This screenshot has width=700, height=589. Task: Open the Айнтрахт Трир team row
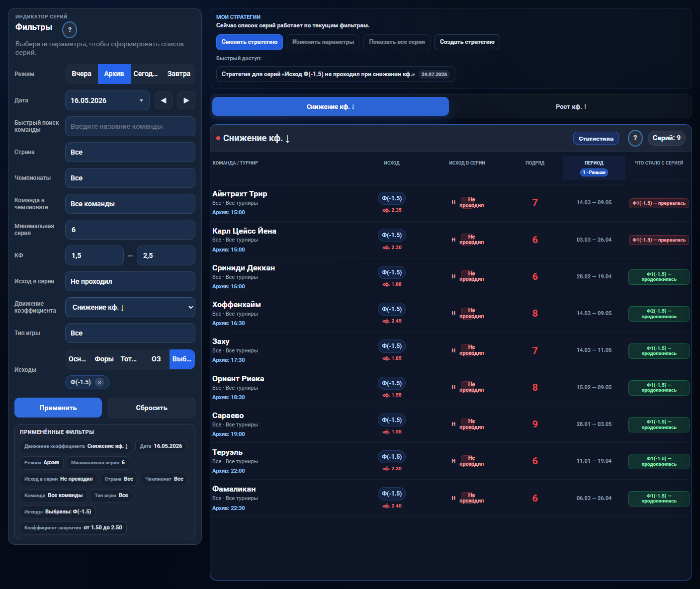click(450, 203)
